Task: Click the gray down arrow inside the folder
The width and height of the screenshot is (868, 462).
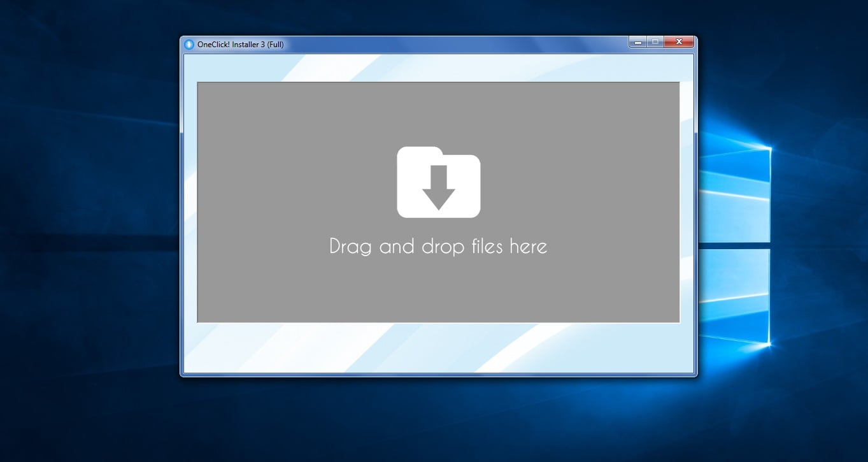Action: click(x=439, y=187)
